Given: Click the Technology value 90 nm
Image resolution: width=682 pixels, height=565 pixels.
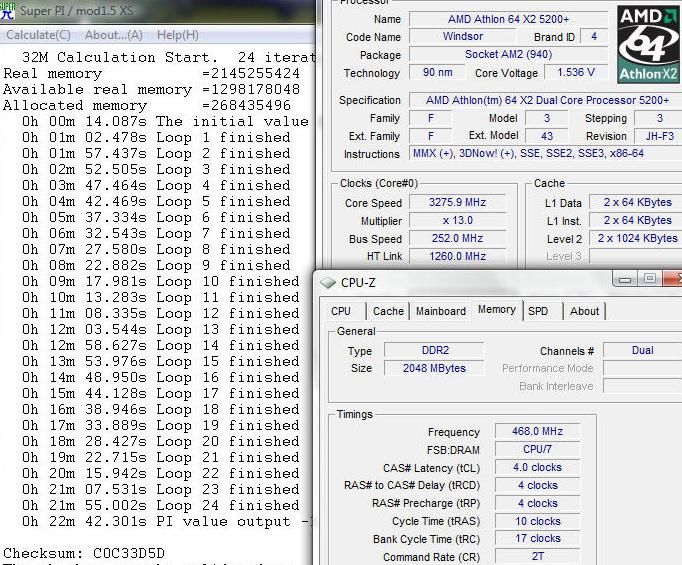Looking at the screenshot, I should click(x=437, y=72).
